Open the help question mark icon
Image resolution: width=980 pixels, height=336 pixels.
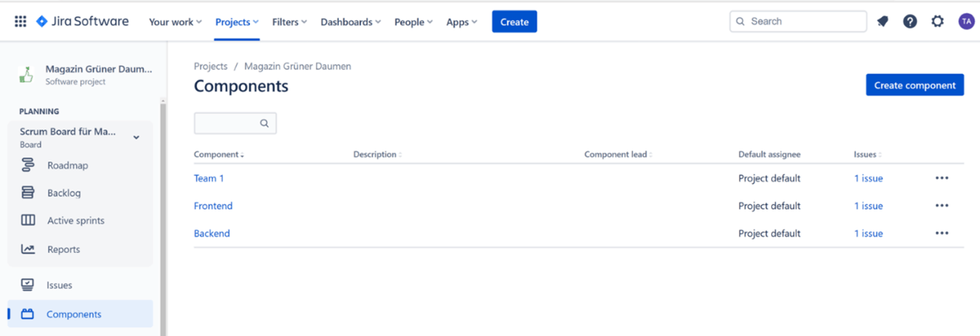pos(910,21)
